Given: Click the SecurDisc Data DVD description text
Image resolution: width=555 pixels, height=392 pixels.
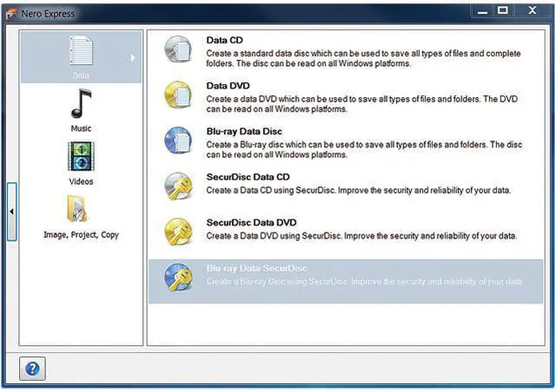Looking at the screenshot, I should (x=362, y=236).
